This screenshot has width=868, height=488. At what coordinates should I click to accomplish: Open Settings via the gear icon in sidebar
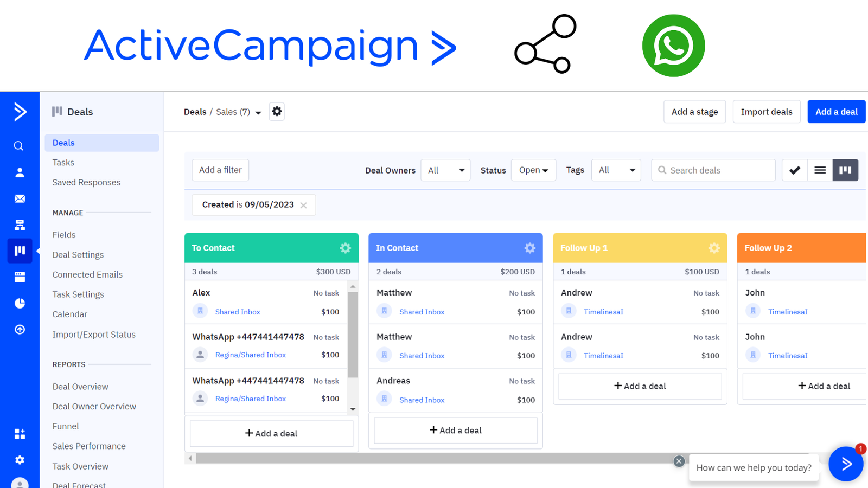[19, 460]
